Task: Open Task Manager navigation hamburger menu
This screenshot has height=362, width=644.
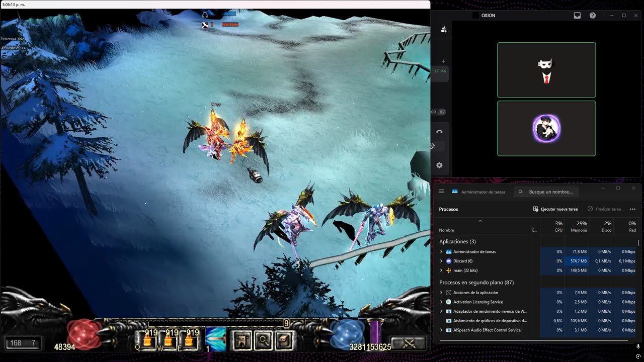Action: click(441, 192)
